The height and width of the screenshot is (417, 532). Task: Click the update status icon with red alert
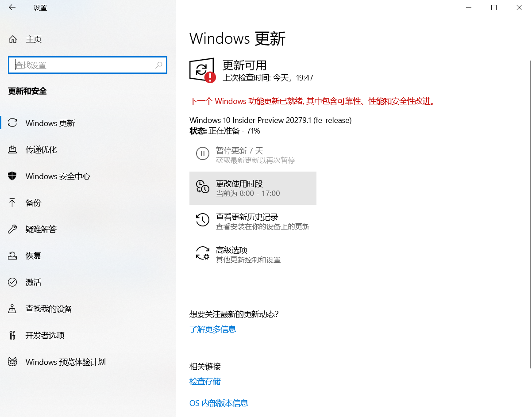click(202, 70)
